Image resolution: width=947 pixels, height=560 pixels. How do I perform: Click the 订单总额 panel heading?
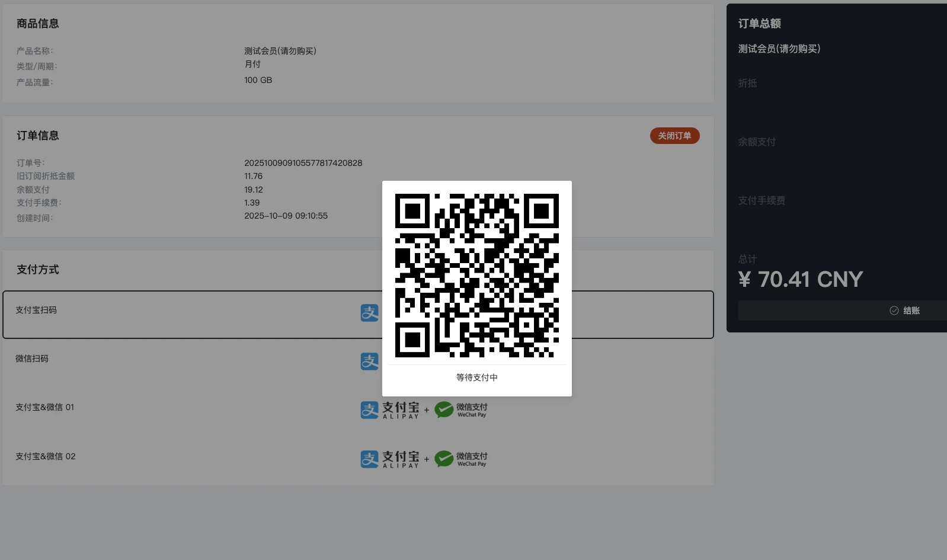pyautogui.click(x=759, y=24)
